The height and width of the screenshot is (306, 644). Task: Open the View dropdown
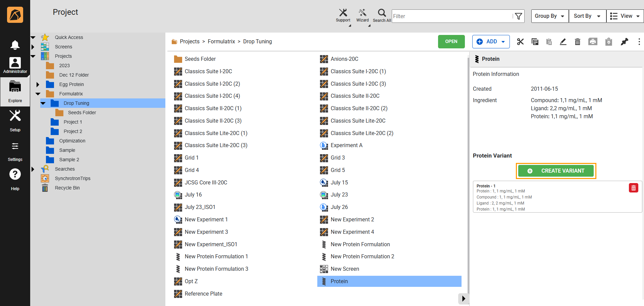625,16
